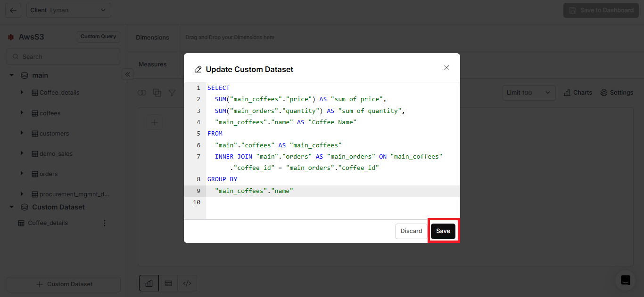Select the orders table name
The image size is (644, 297).
tap(49, 174)
